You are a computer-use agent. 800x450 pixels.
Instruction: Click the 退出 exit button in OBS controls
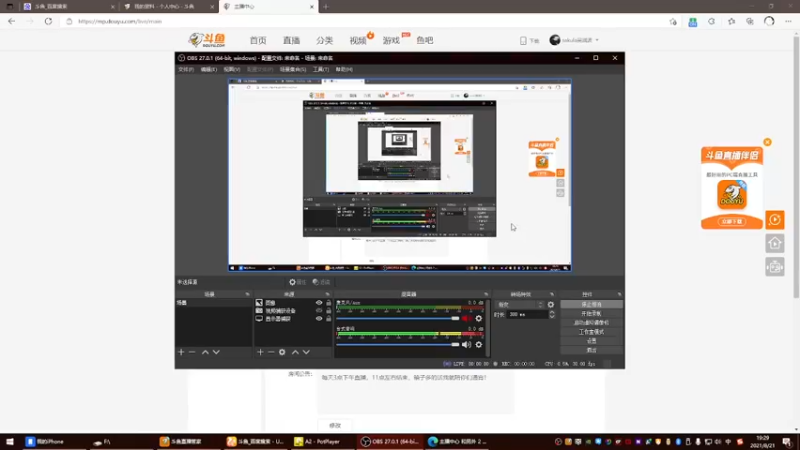point(591,350)
